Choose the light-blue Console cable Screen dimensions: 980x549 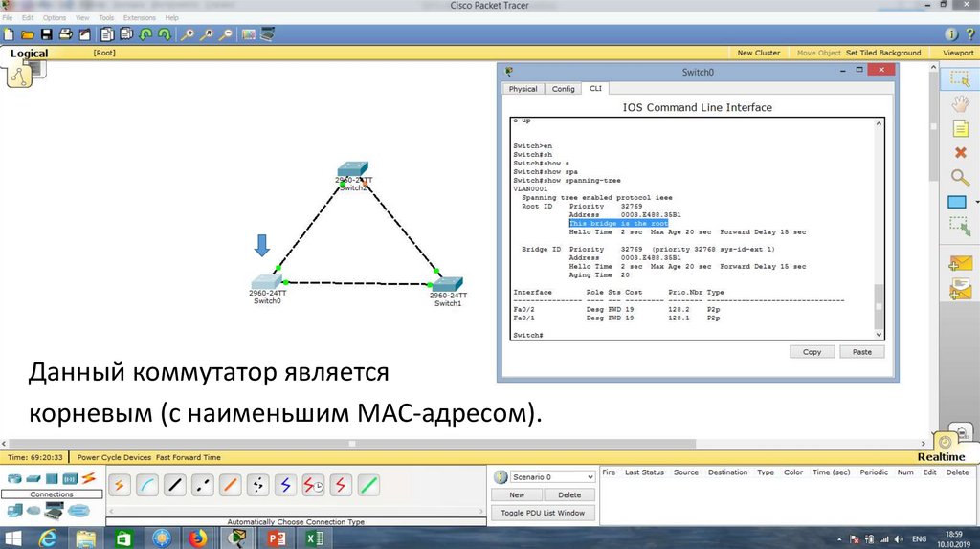point(146,485)
